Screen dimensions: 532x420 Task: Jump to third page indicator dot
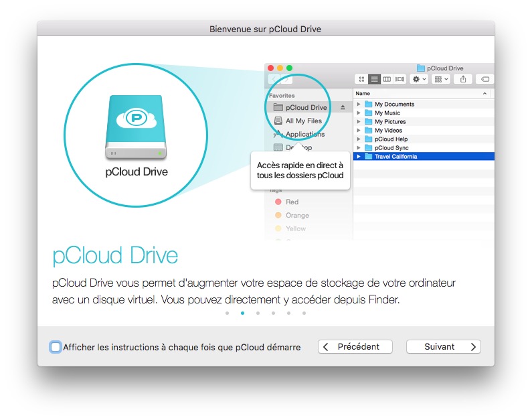[x=258, y=313]
